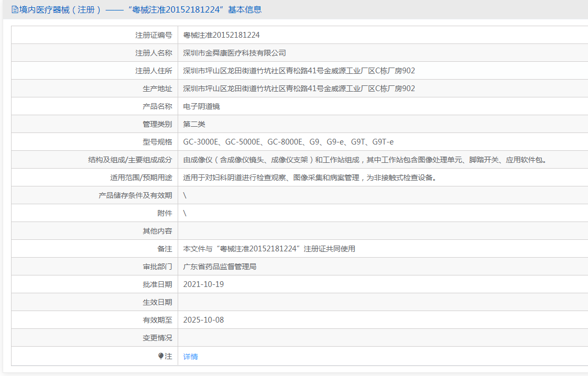Select model list starting with GC-3000E
588x376 pixels.
click(288, 142)
